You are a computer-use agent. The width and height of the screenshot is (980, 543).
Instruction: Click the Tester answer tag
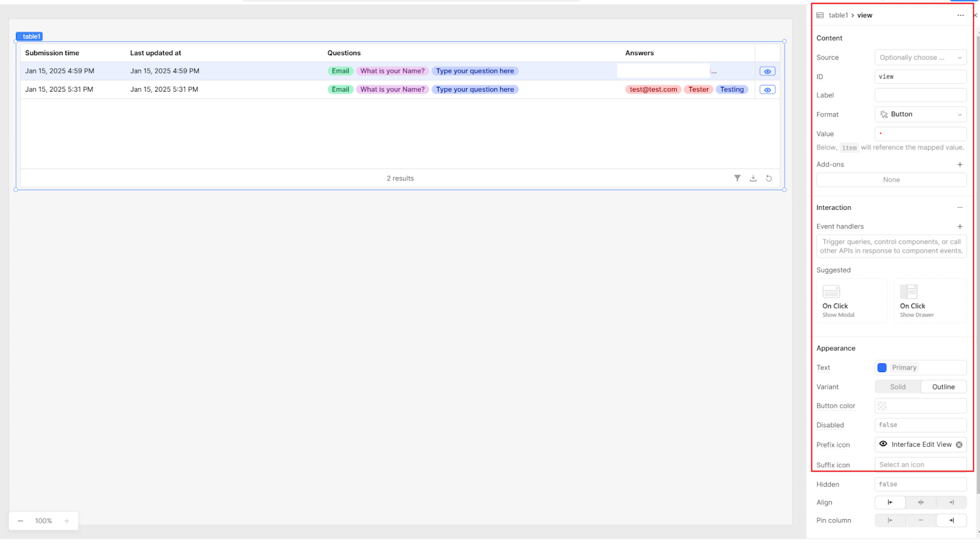(698, 89)
